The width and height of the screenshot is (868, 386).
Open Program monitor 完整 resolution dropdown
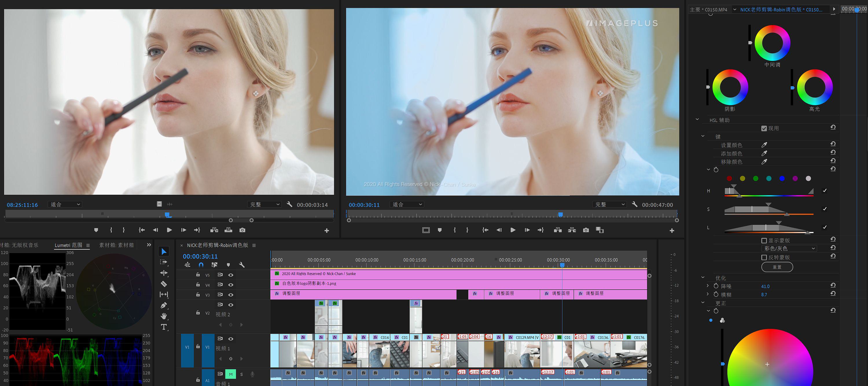610,204
